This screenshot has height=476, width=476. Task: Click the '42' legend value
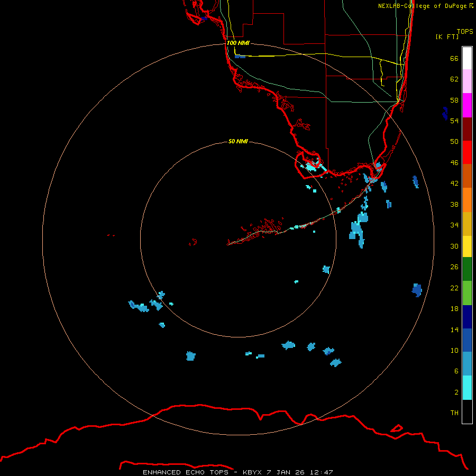click(454, 184)
